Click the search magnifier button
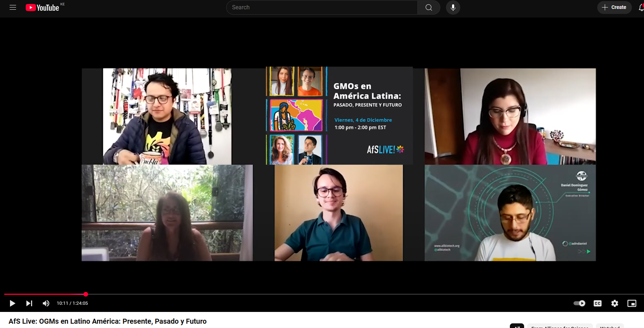The height and width of the screenshot is (328, 644). pos(429,8)
